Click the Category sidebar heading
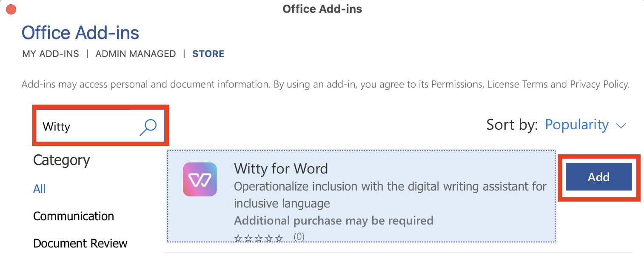644x256 pixels. [62, 160]
